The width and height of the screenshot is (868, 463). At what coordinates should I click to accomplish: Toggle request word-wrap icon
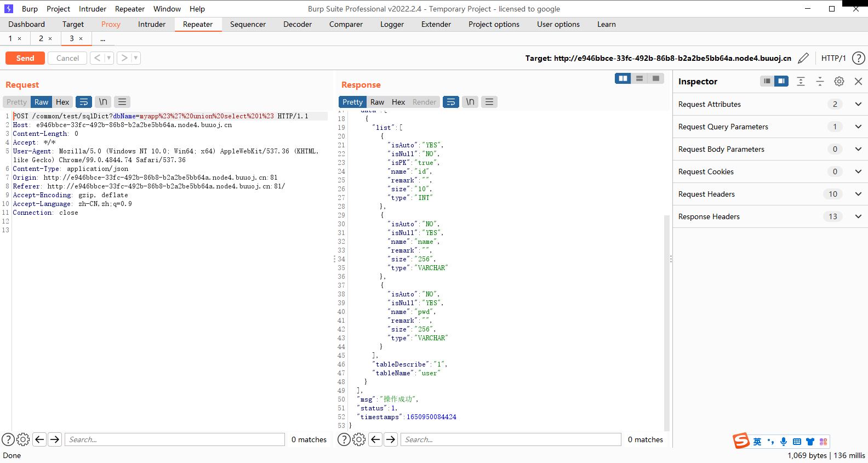tap(84, 102)
